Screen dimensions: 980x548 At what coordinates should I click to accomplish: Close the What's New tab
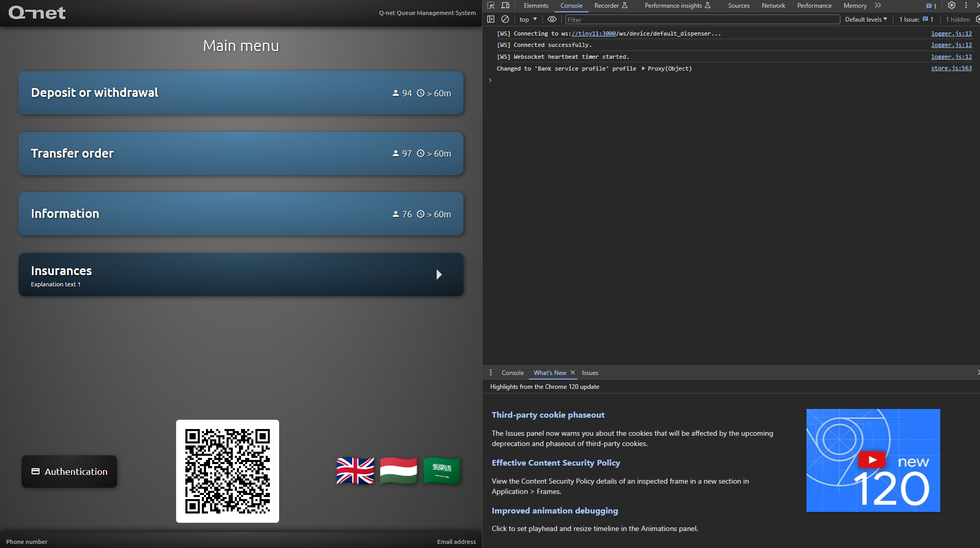[x=573, y=372]
